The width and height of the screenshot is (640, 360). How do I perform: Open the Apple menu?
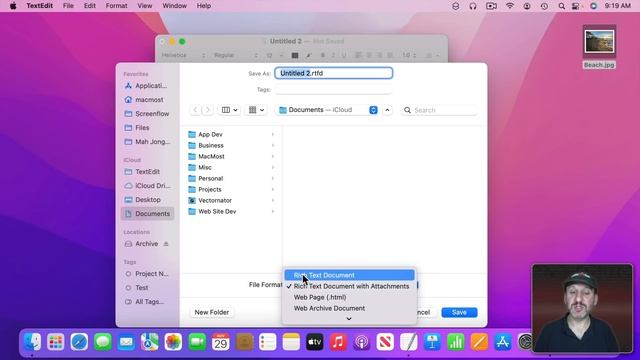[x=13, y=6]
